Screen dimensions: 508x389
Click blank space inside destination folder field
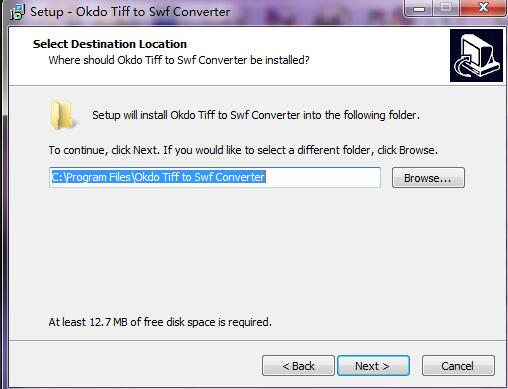(323, 177)
